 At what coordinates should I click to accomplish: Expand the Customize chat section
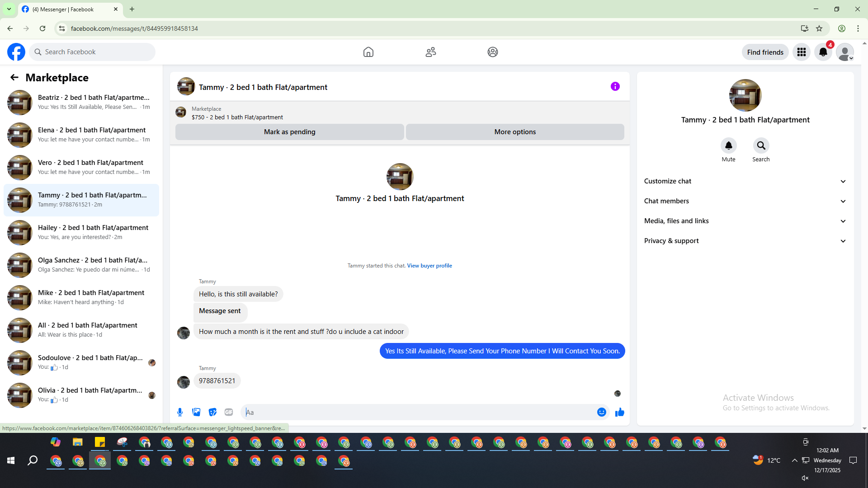pyautogui.click(x=745, y=181)
